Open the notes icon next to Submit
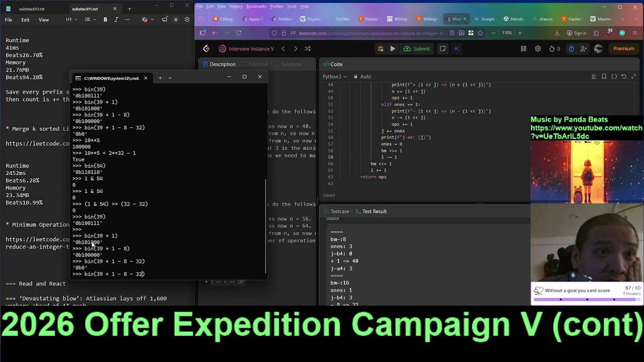 click(x=443, y=49)
